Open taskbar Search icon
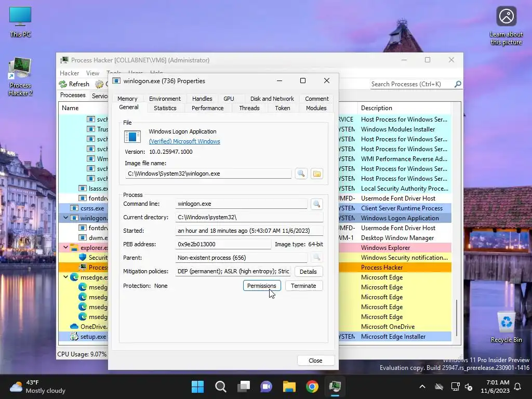 click(220, 387)
